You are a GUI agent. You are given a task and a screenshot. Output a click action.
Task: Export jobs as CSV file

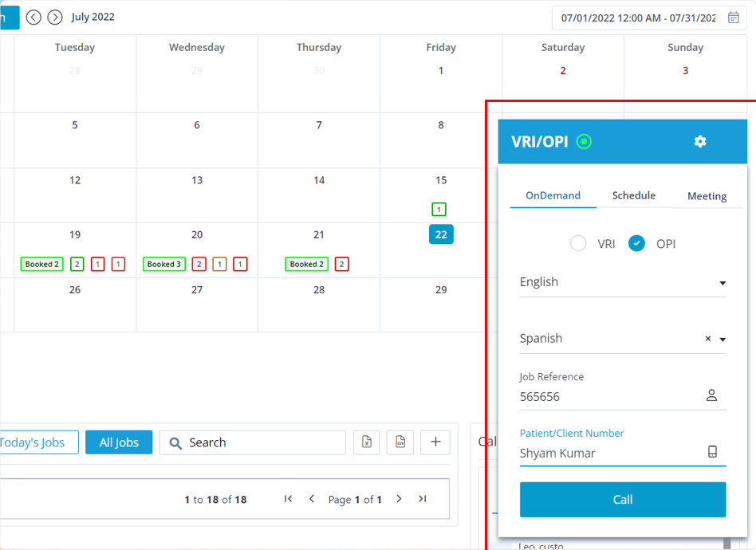400,442
